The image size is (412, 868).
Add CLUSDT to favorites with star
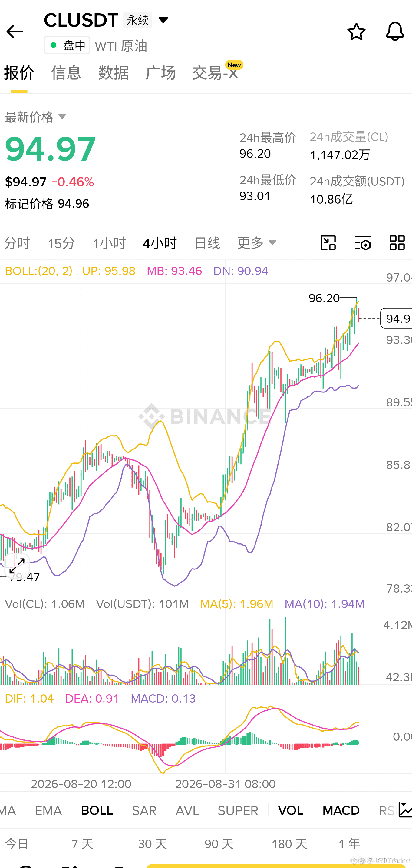[x=356, y=32]
